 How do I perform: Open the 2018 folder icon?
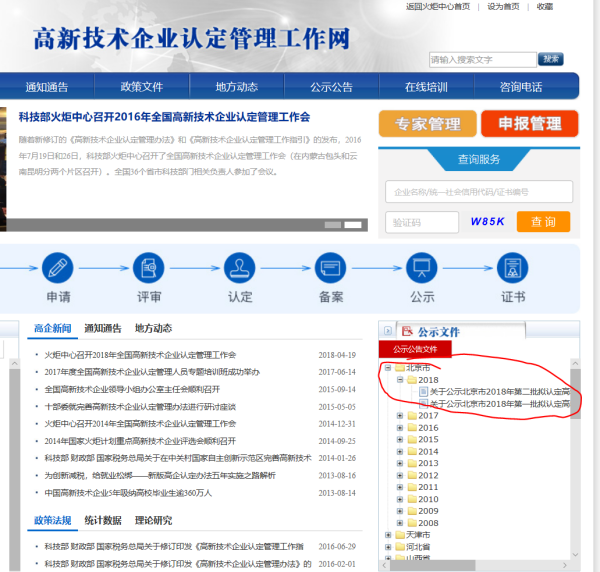tap(412, 380)
